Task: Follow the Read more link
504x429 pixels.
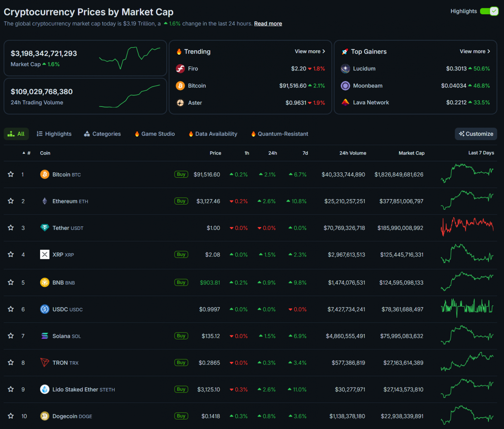Action: pyautogui.click(x=268, y=24)
